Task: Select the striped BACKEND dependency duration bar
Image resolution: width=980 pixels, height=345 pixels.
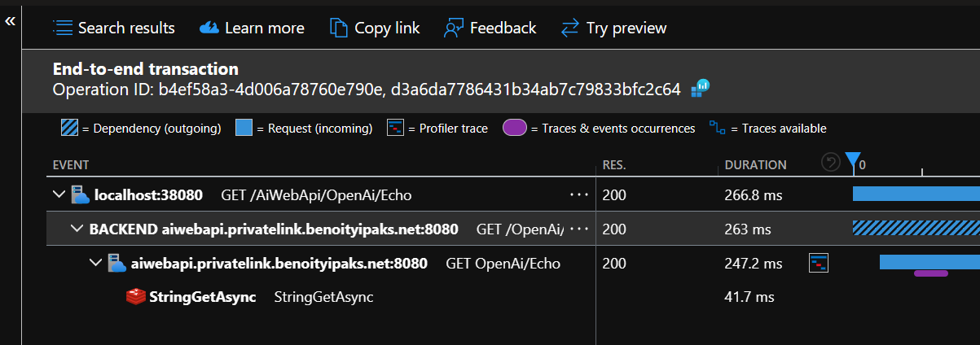Action: [x=915, y=228]
